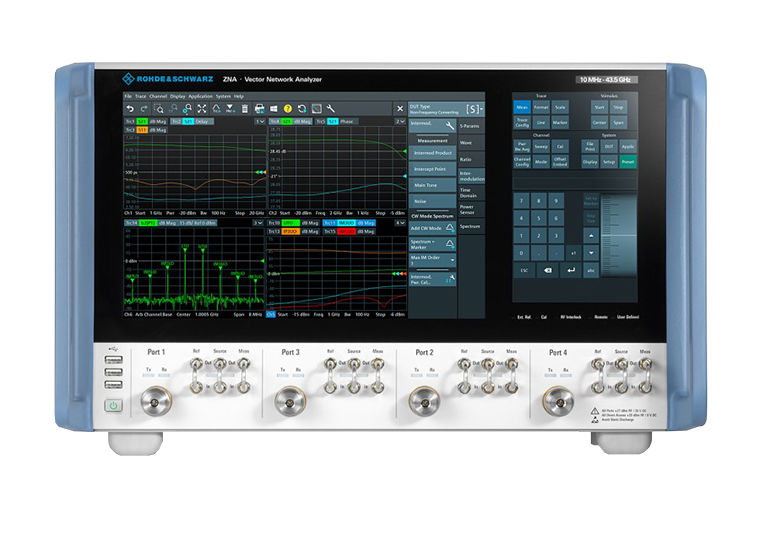Click the Windows logo icon

click(273, 109)
